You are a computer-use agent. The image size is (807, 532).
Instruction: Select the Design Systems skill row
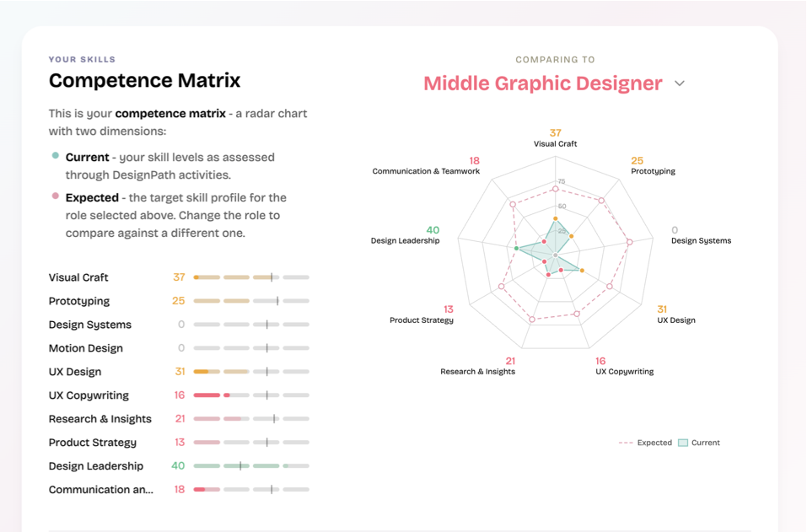[179, 325]
